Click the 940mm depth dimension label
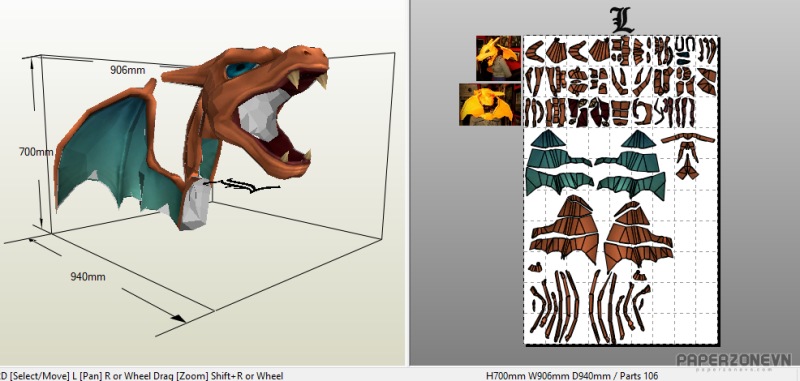 tap(88, 277)
